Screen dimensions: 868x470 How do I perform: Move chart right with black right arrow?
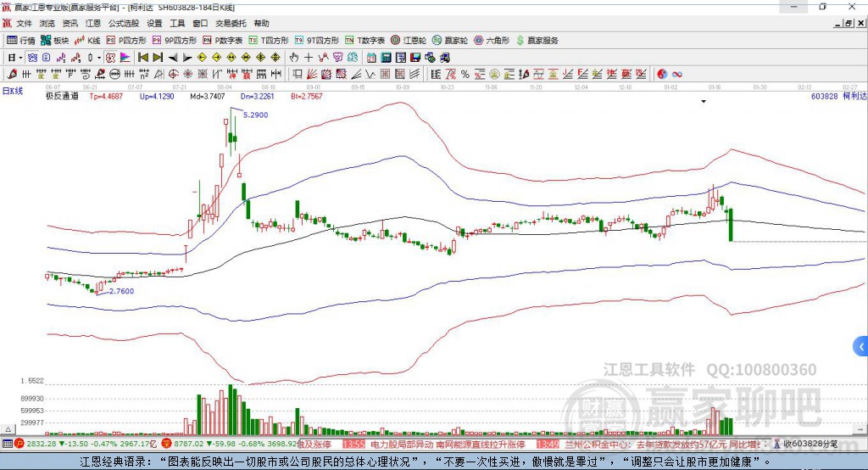coord(187,58)
